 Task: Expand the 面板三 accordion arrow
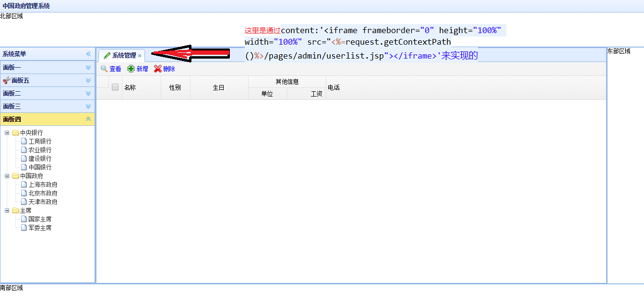88,106
